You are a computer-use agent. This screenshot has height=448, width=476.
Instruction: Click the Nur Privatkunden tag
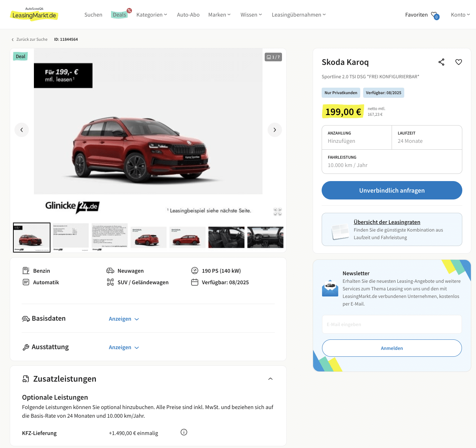click(x=341, y=93)
